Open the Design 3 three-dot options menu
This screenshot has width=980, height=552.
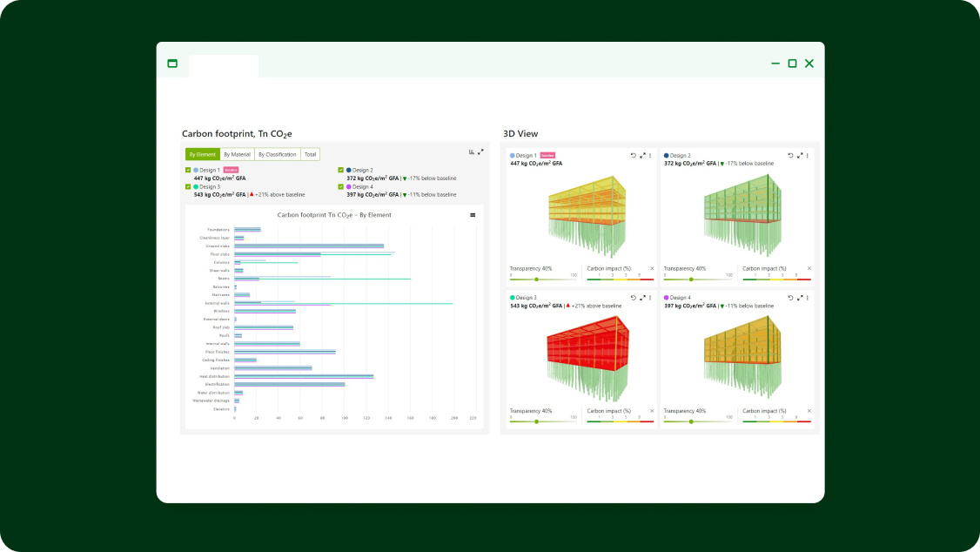coord(650,298)
